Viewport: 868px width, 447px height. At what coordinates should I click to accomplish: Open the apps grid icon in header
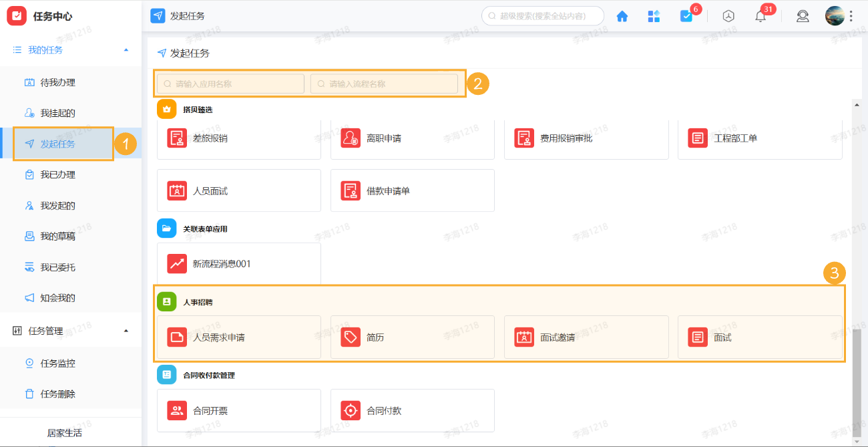654,17
